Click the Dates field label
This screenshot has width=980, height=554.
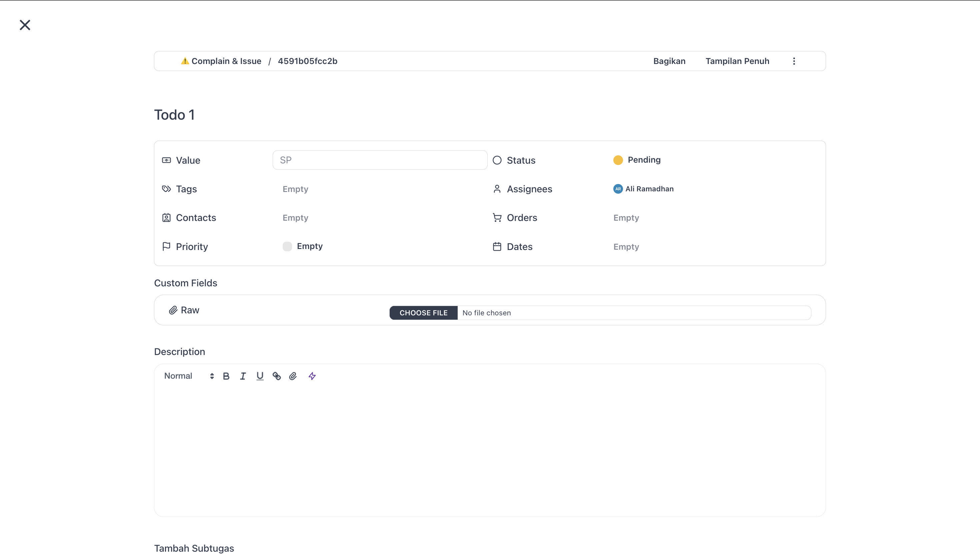click(x=519, y=247)
